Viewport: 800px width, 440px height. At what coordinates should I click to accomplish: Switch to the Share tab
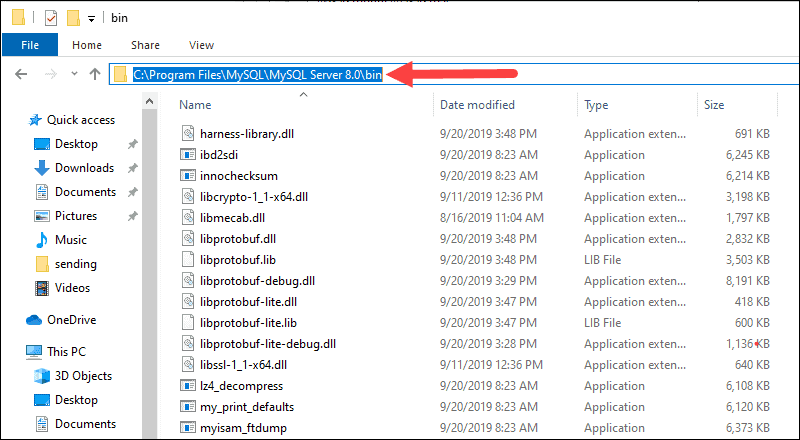(x=145, y=45)
